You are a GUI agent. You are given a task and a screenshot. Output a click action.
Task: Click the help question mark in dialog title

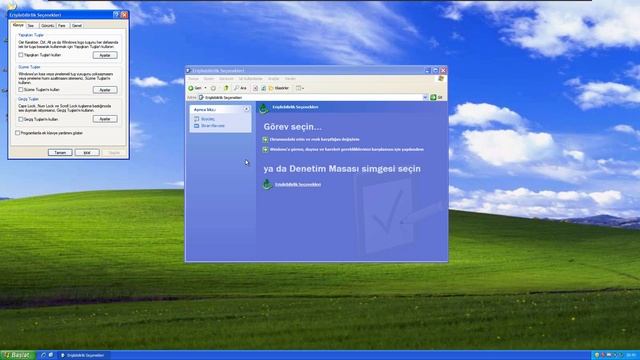coord(116,15)
